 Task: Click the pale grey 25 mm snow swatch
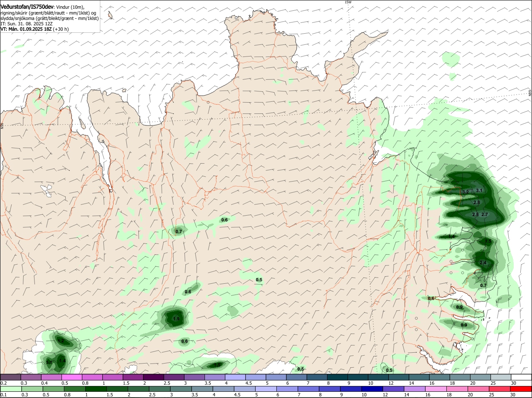501,377
